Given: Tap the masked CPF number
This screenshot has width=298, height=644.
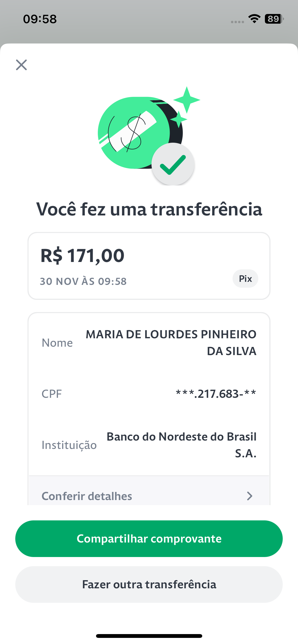Looking at the screenshot, I should (216, 394).
